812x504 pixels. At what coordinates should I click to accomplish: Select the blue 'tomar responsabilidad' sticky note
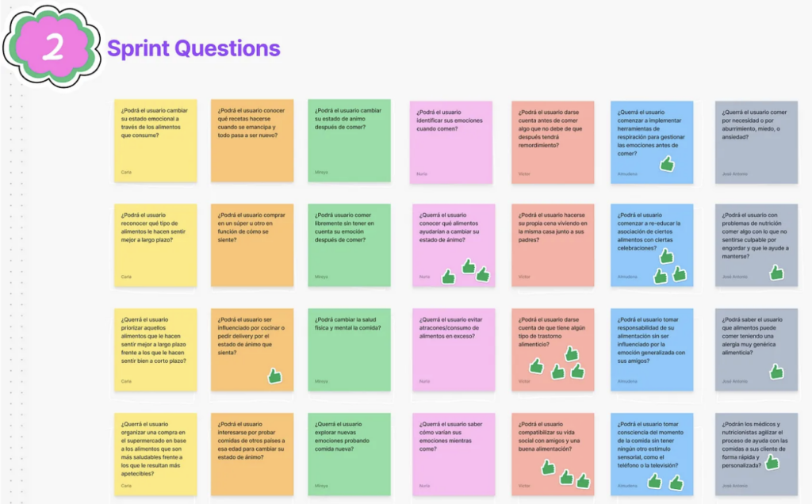(652, 349)
